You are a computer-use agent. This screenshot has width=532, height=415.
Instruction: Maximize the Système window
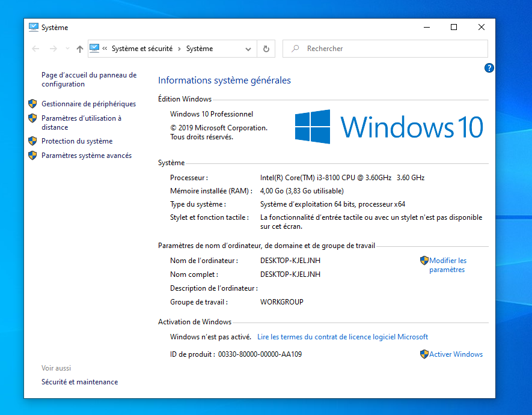[454, 27]
